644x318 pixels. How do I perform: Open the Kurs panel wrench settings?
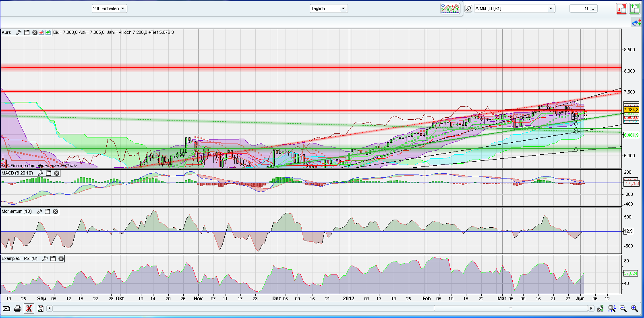pyautogui.click(x=19, y=33)
